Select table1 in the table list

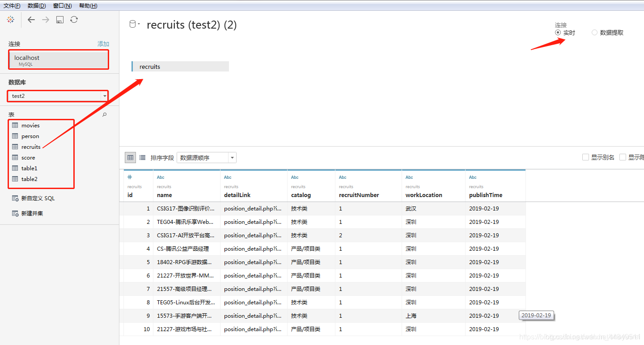coord(30,168)
